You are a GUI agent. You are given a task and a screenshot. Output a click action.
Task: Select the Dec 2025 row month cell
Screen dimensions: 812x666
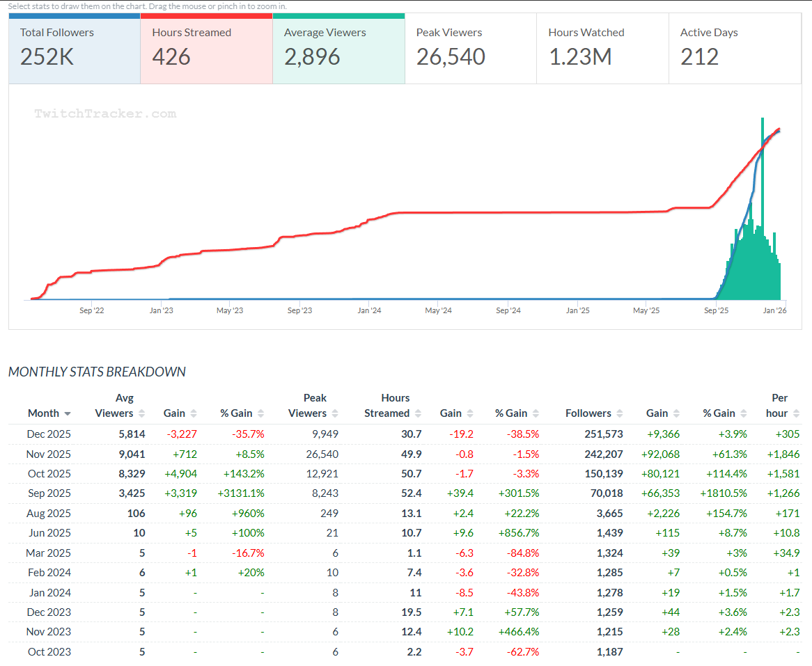coord(49,434)
